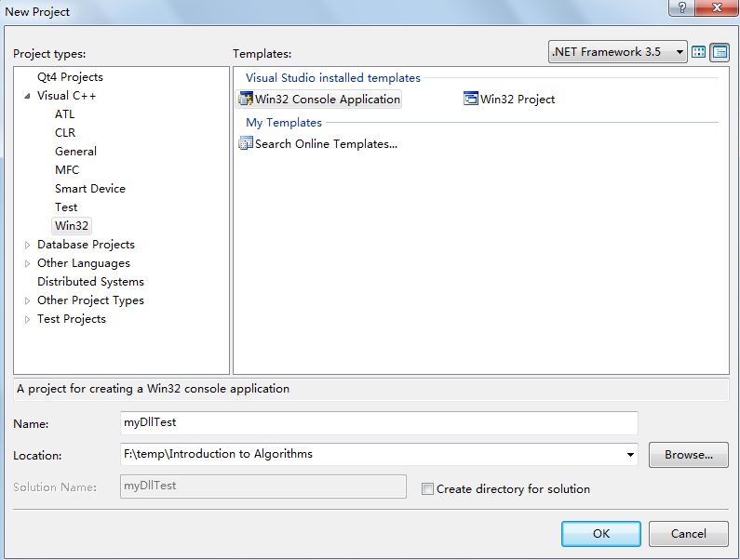Select Other Project Types item
The width and height of the screenshot is (740, 560).
(90, 300)
